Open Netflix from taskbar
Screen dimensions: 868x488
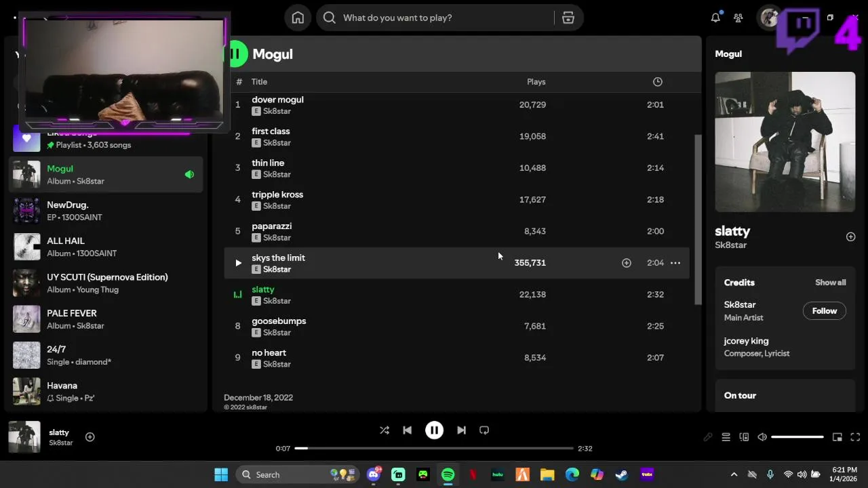tap(473, 474)
